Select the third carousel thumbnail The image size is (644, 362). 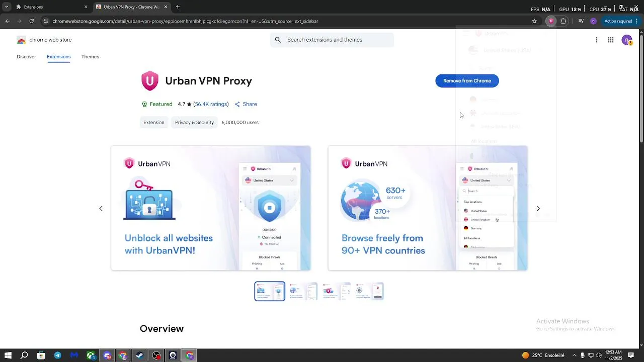pyautogui.click(x=337, y=291)
